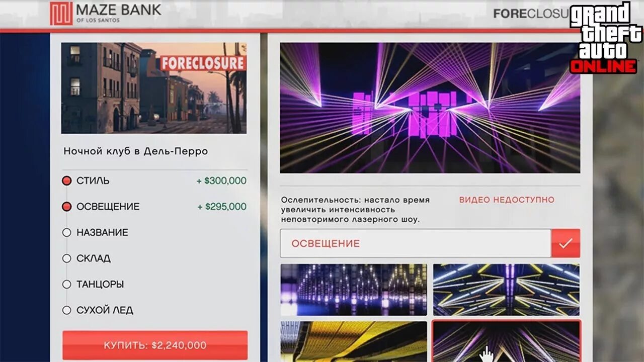Screen dimensions: 644x362
Task: Select the СТИЛЬ radio option
Action: coord(66,181)
